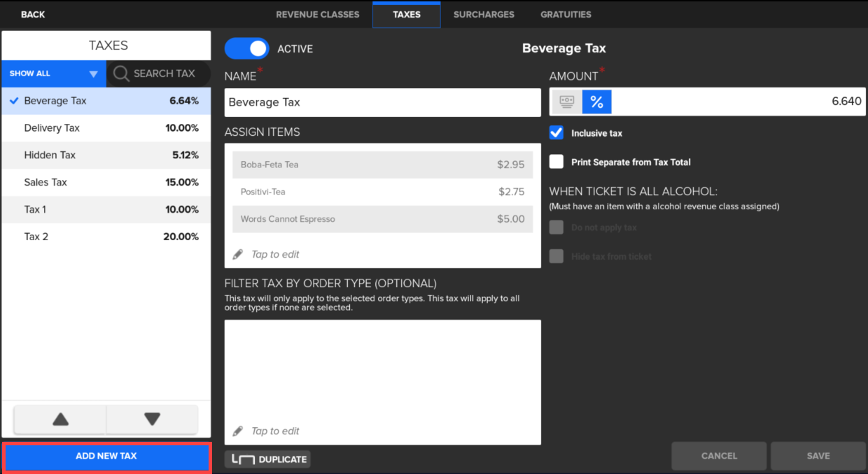The image size is (868, 474).
Task: Select the dollar amount type icon
Action: [567, 102]
